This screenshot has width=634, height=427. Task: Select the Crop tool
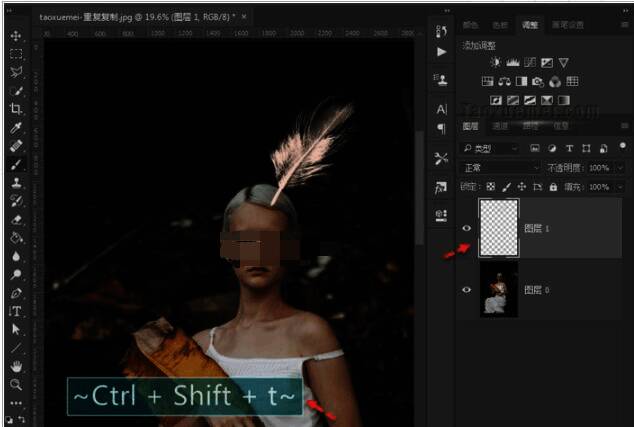(x=16, y=109)
